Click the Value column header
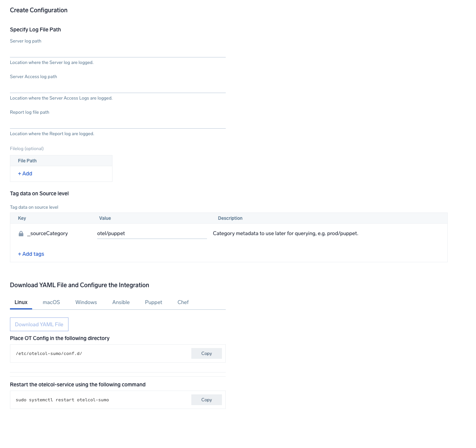Screen dimensions: 476x448 pos(105,218)
